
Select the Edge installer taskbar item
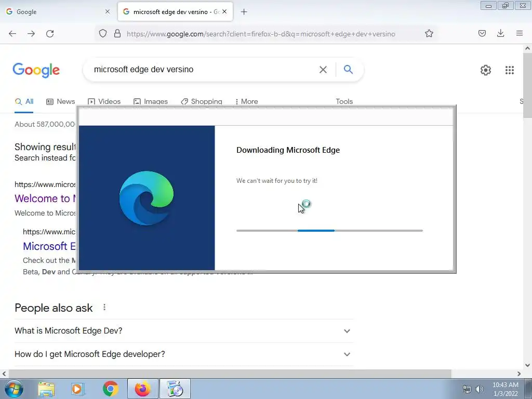tap(175, 389)
